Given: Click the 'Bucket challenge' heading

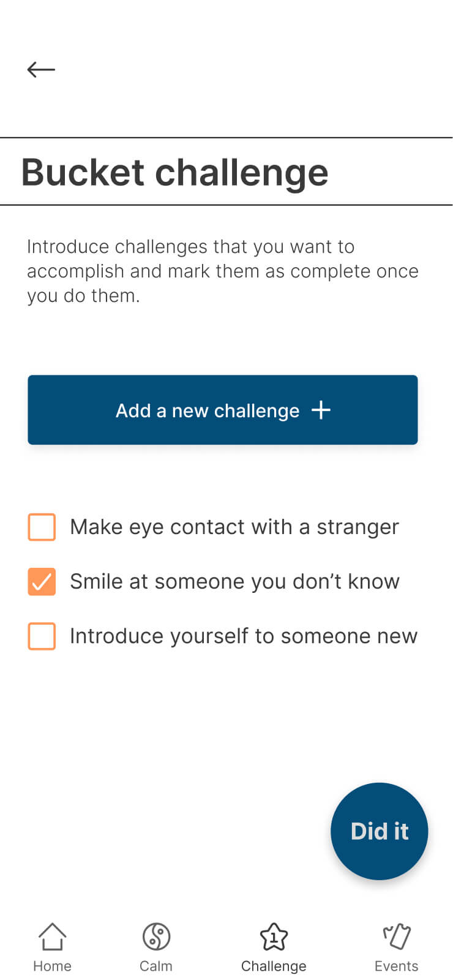Looking at the screenshot, I should coord(175,172).
